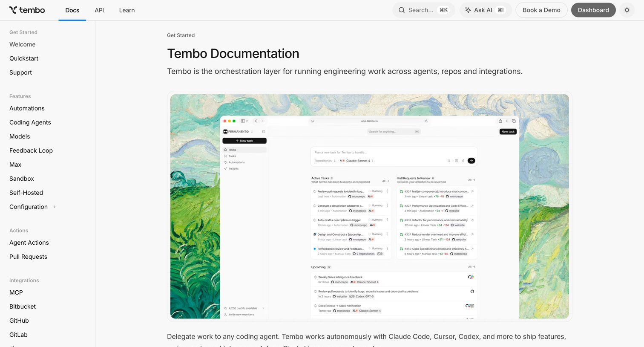The width and height of the screenshot is (644, 347).
Task: Click the Ask AI sparkle icon
Action: [468, 10]
